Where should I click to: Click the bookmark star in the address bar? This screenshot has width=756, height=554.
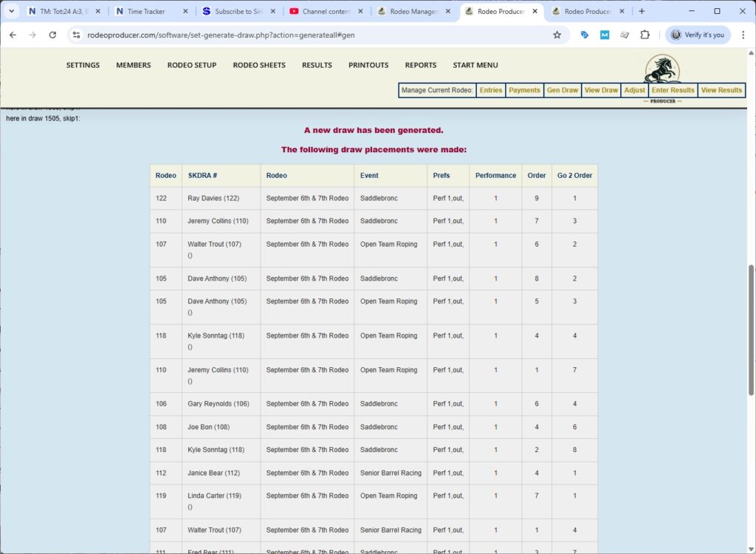tap(557, 35)
